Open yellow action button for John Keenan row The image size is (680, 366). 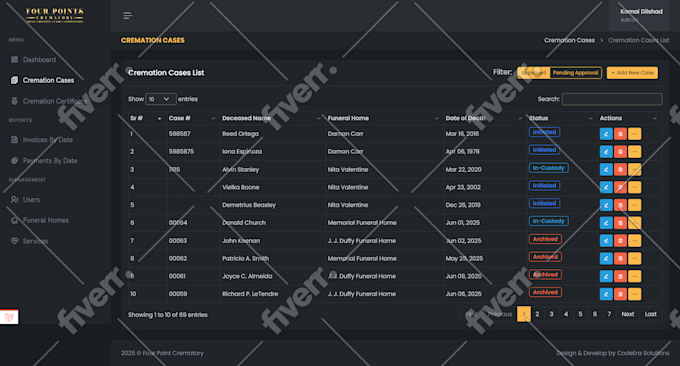pos(634,241)
